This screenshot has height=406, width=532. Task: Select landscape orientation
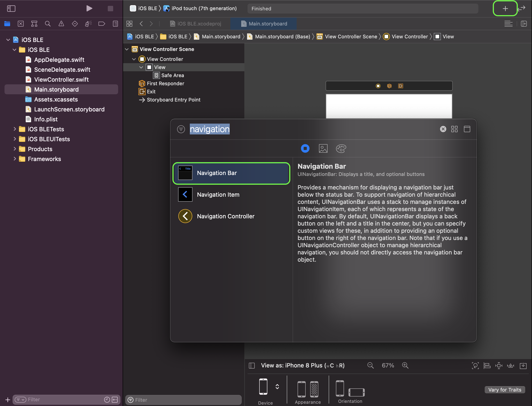pyautogui.click(x=356, y=392)
